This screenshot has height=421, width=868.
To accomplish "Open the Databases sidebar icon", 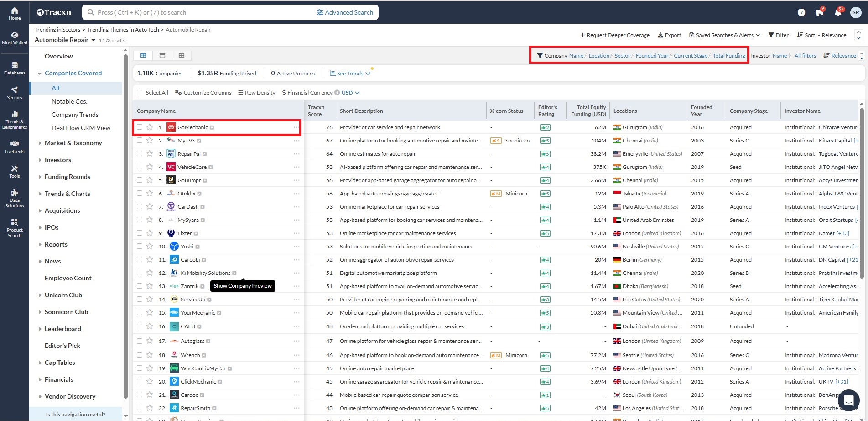I will [x=15, y=68].
